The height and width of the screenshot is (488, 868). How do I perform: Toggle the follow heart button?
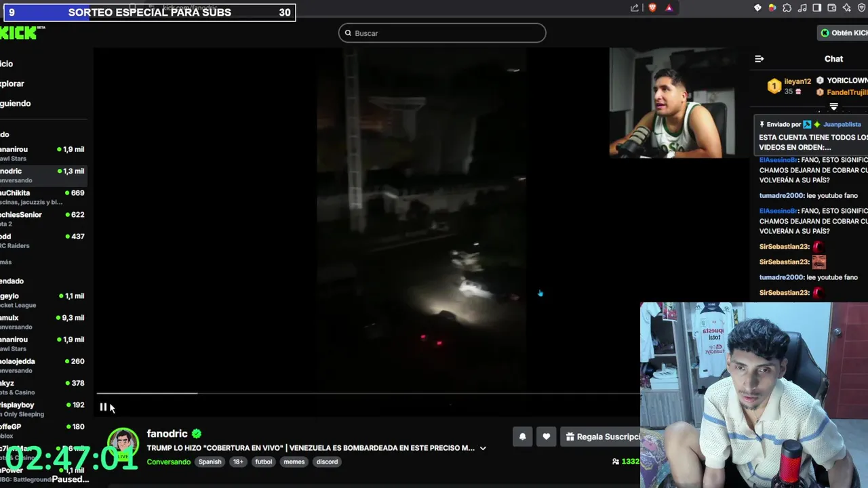[546, 437]
